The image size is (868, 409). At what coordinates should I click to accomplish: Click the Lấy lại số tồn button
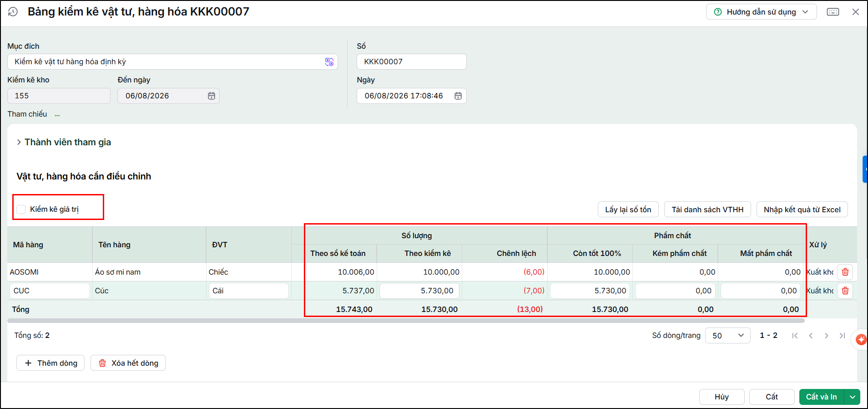(628, 210)
